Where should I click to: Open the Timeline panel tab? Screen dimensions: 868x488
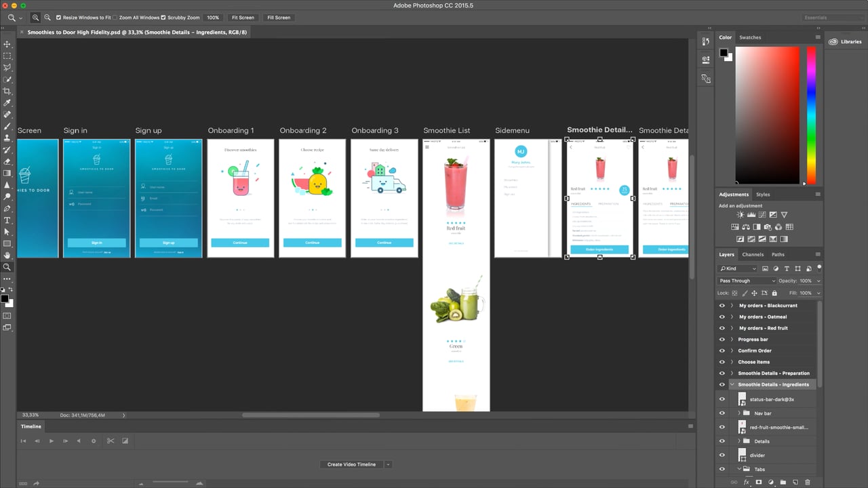pyautogui.click(x=31, y=426)
